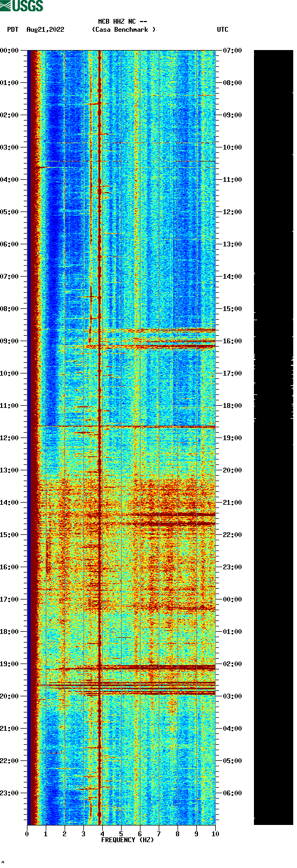The image size is (297, 868).
Task: Click the 10:00 PDT time label
Action: (9, 373)
